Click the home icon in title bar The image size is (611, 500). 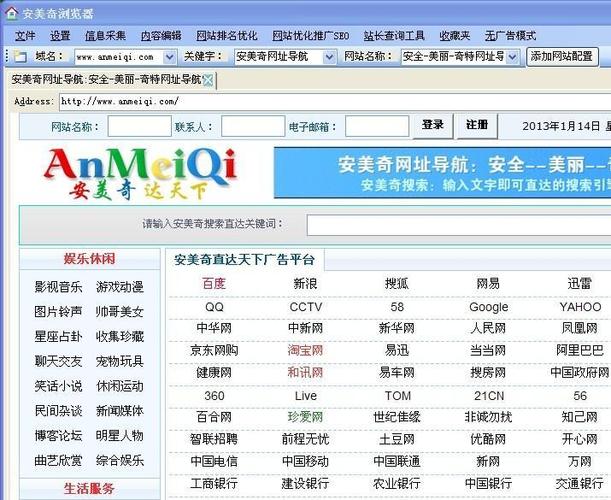(11, 13)
